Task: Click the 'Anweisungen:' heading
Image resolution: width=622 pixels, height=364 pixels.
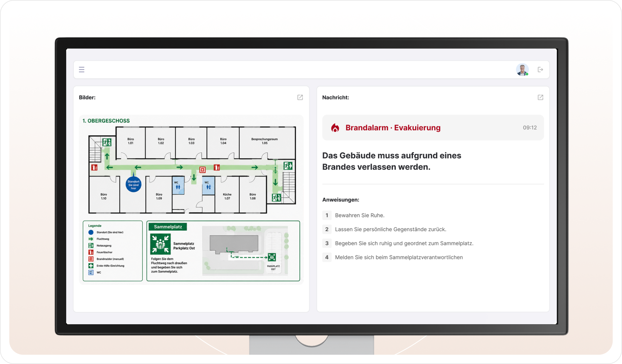Action: pos(341,200)
